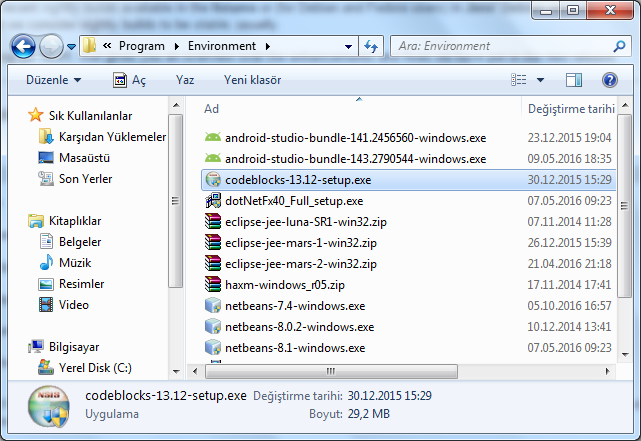
Task: Toggle the preview pane button
Action: tap(574, 80)
